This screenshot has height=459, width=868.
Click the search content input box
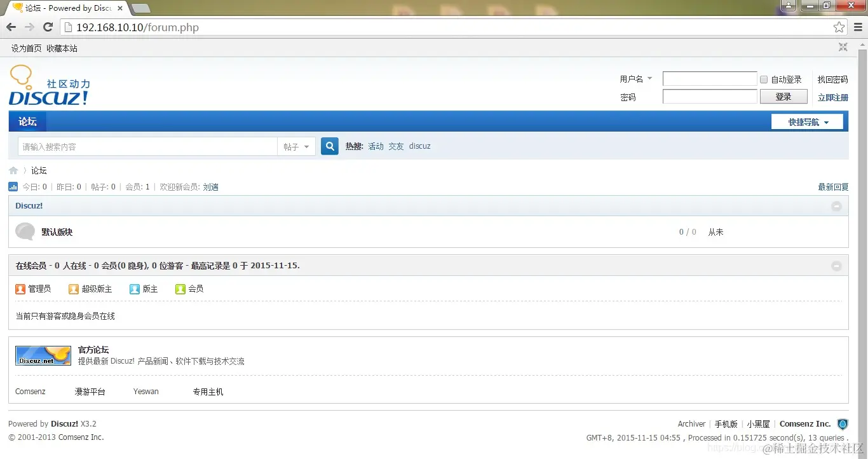point(147,146)
